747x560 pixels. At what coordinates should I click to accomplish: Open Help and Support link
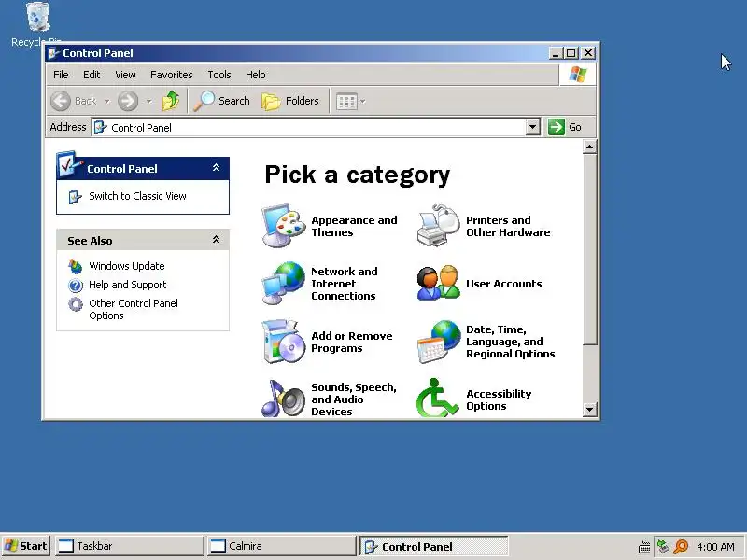point(127,285)
